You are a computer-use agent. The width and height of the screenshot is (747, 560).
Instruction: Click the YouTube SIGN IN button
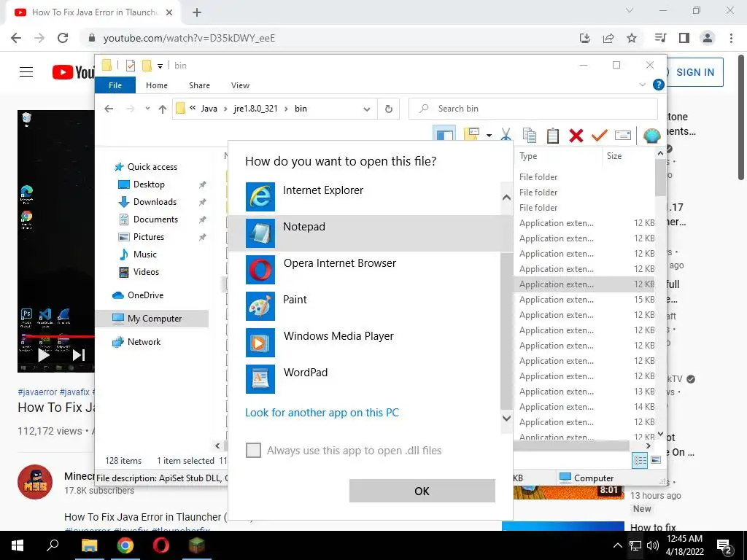click(x=694, y=72)
